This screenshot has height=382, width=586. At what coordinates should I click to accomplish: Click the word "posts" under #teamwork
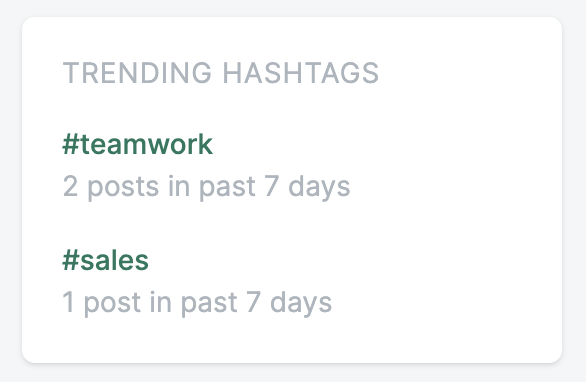click(123, 187)
